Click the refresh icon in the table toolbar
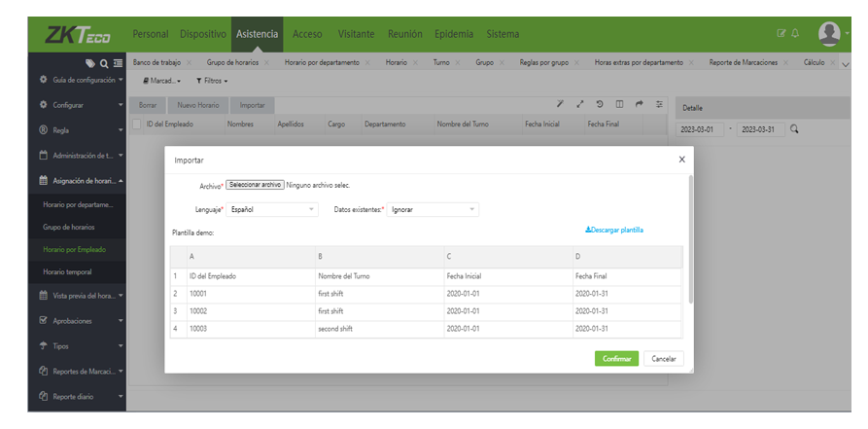This screenshot has height=429, width=868. (x=600, y=104)
